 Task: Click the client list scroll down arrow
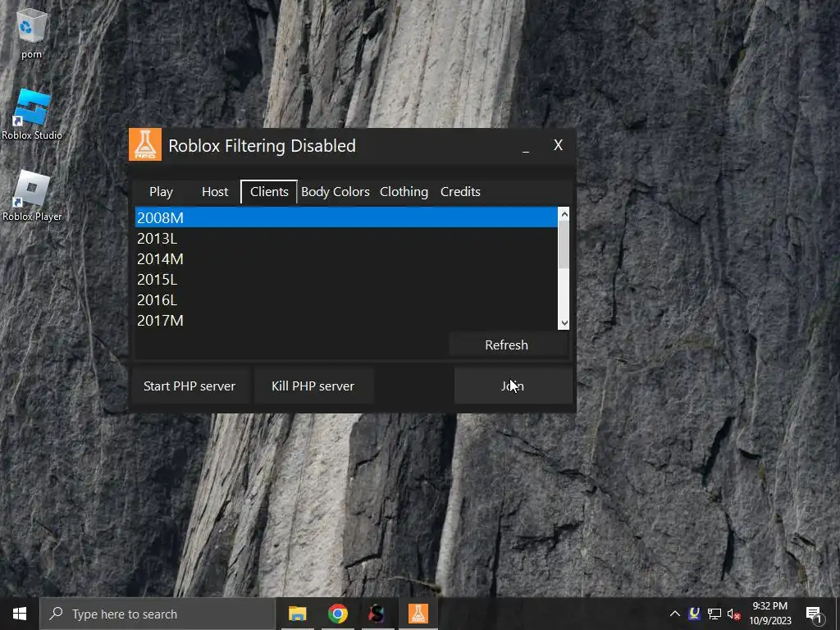(564, 323)
